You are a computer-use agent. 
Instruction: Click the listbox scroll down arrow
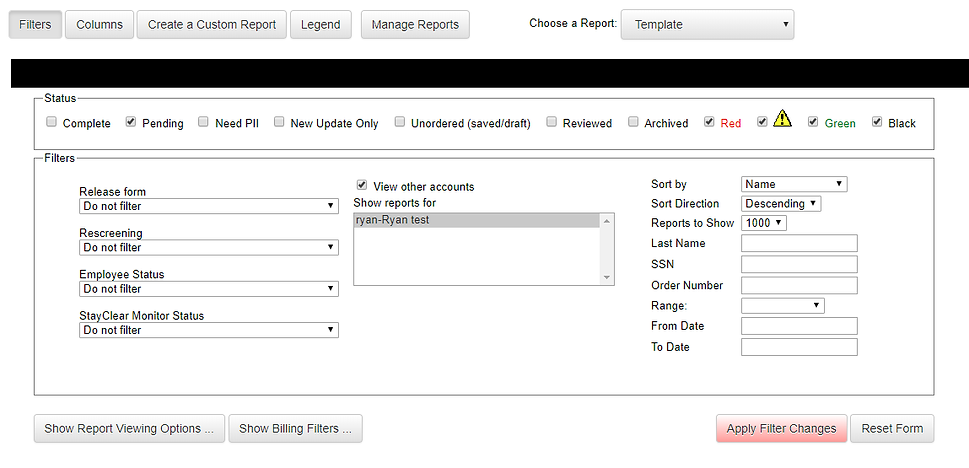tap(606, 278)
